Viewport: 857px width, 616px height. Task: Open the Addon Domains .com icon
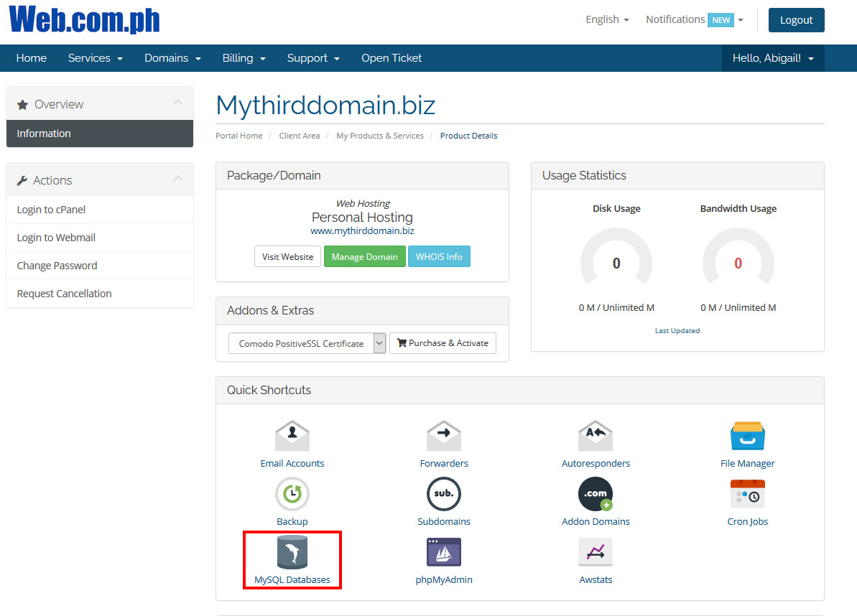click(x=596, y=494)
